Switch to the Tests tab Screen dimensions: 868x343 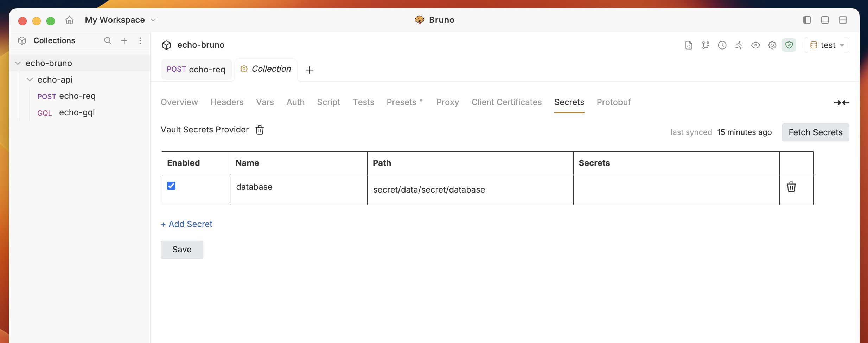coord(364,102)
